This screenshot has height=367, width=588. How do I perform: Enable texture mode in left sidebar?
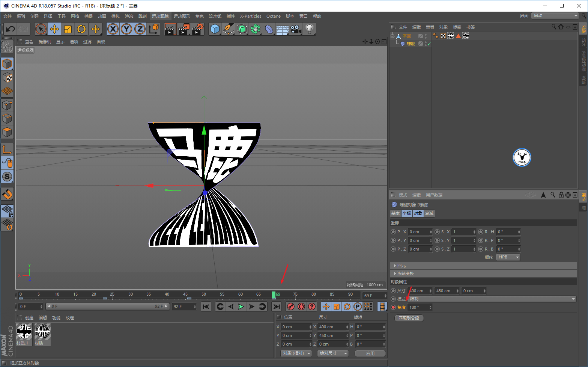[7, 77]
